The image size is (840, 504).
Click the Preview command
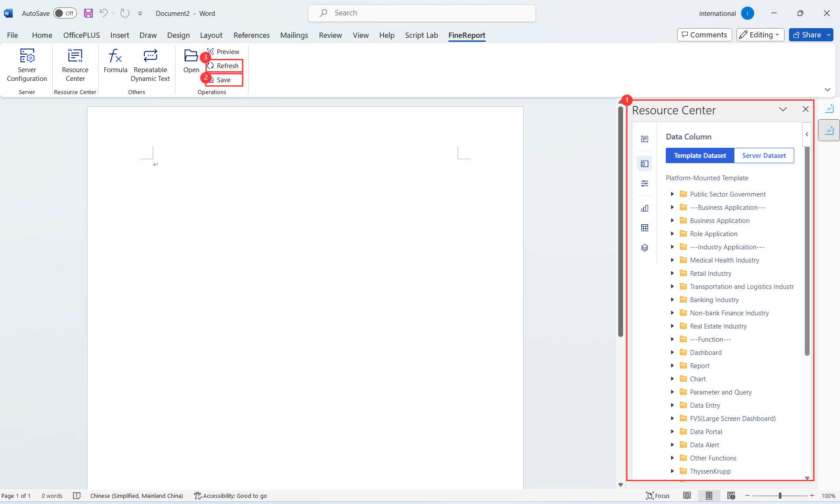tap(223, 51)
